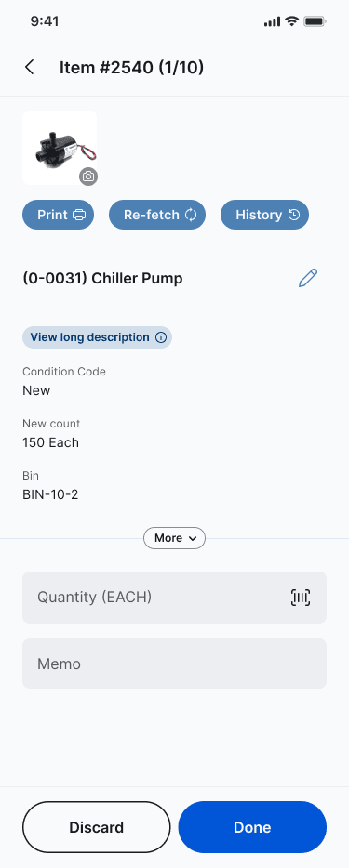349x868 pixels.
Task: Tap the Print pill button
Action: click(58, 215)
